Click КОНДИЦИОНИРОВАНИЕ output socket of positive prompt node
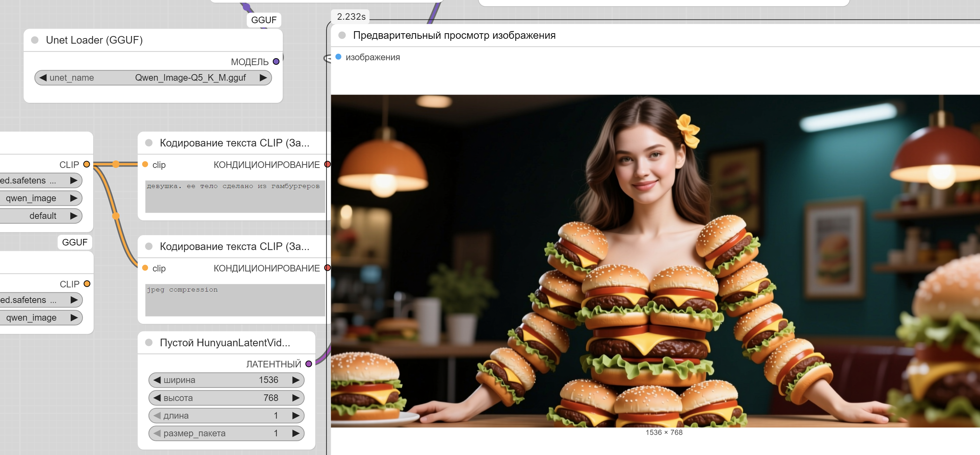 coord(327,164)
